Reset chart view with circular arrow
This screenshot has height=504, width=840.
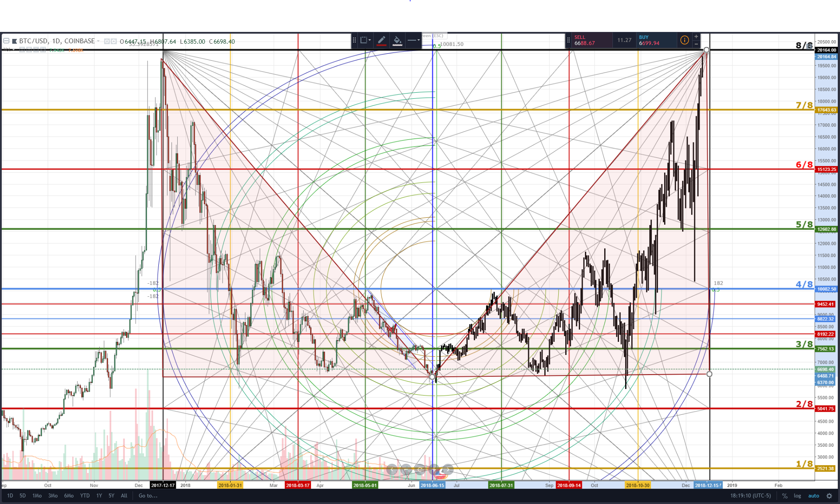[420, 470]
